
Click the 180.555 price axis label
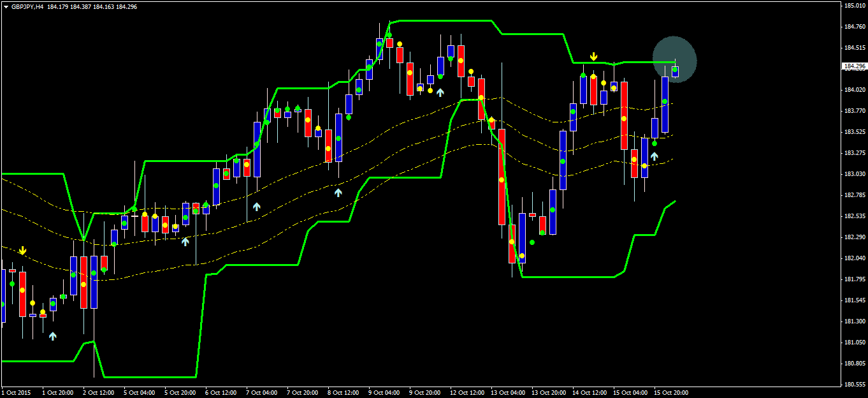coord(855,385)
